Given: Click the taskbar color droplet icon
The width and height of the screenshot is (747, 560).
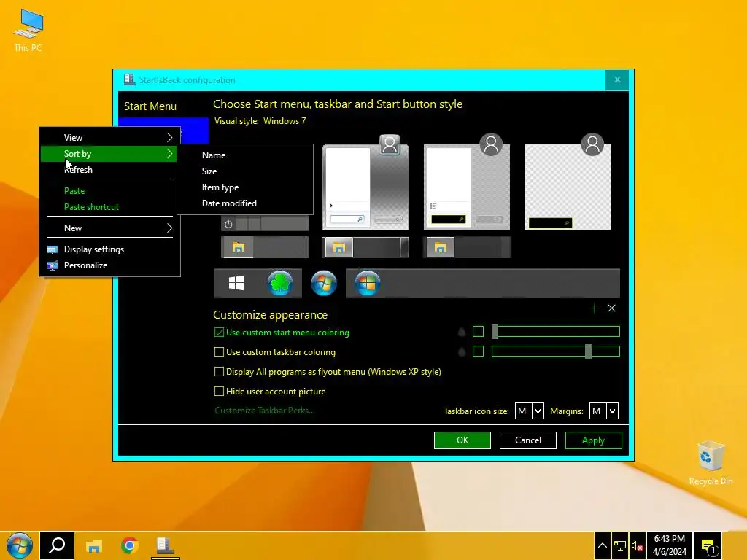Looking at the screenshot, I should [x=462, y=352].
